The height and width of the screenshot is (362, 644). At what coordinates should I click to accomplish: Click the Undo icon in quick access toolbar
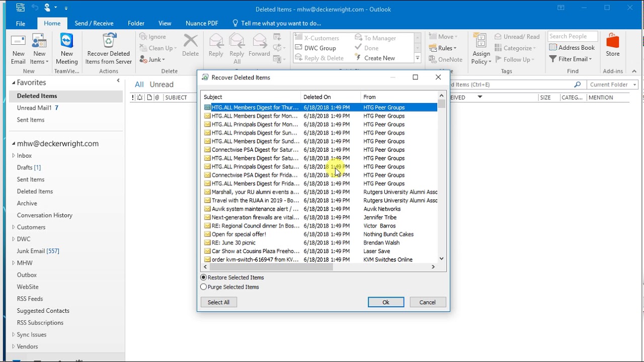pyautogui.click(x=35, y=8)
